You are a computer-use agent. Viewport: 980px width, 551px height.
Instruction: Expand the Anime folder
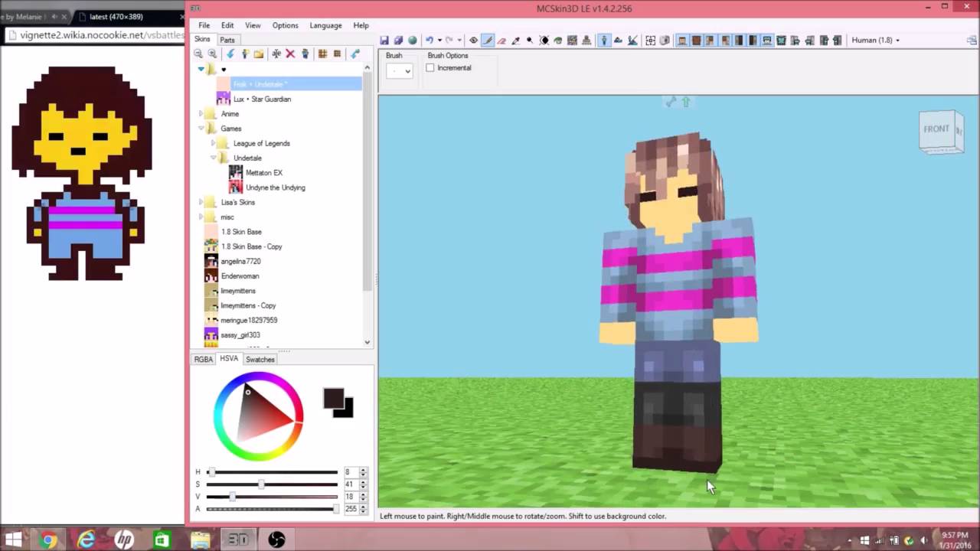(x=201, y=113)
